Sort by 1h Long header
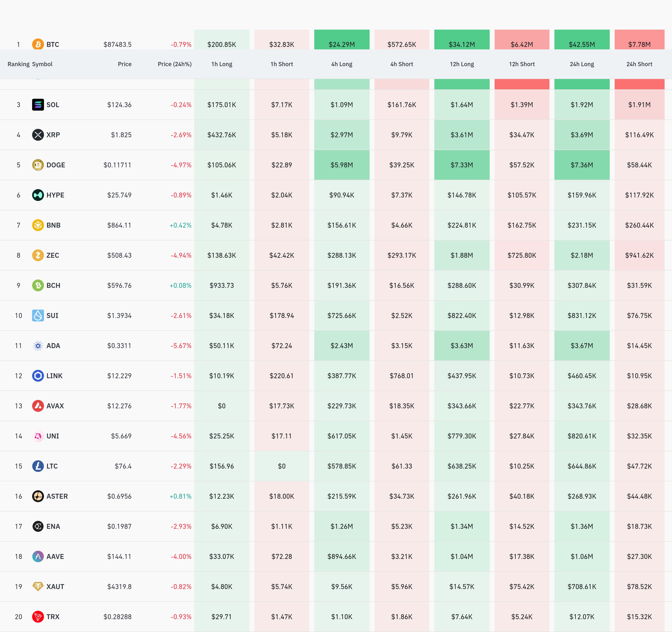 click(222, 64)
